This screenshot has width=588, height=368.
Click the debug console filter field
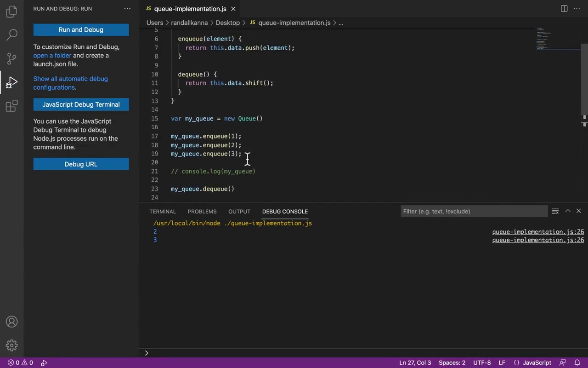tap(474, 211)
